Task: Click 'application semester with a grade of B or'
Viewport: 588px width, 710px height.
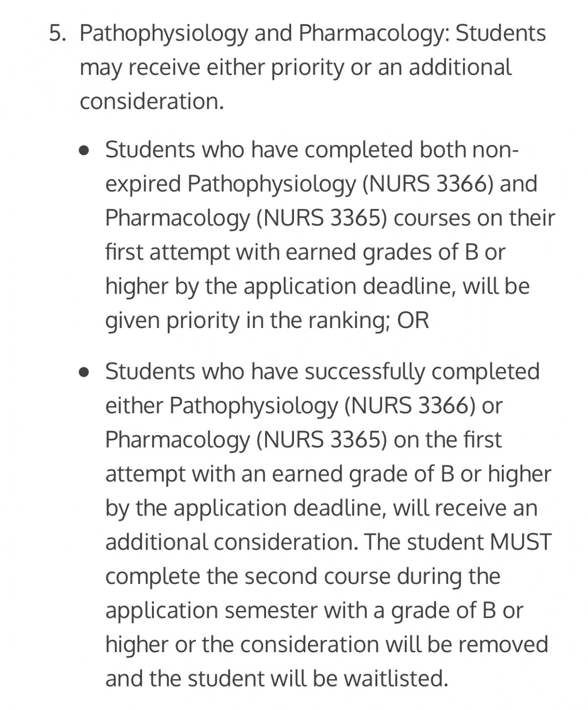Action: tap(315, 611)
